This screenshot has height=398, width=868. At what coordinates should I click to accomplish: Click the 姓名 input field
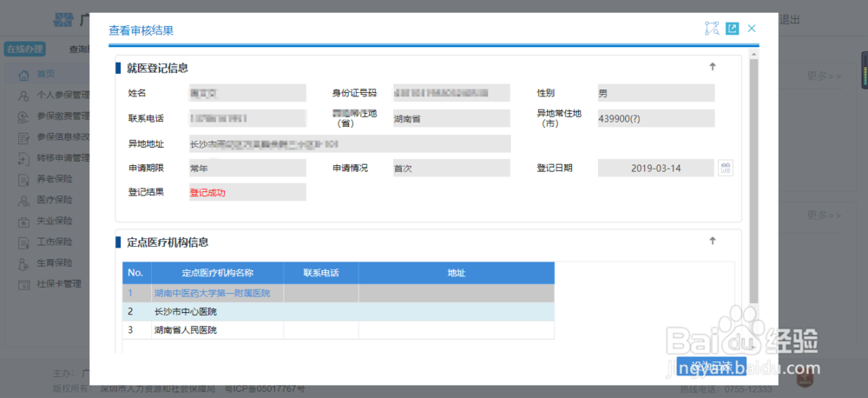click(x=247, y=93)
